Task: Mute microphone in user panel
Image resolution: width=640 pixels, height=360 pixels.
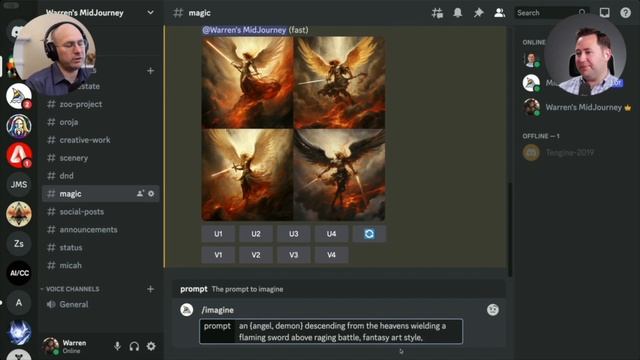Action: (118, 346)
